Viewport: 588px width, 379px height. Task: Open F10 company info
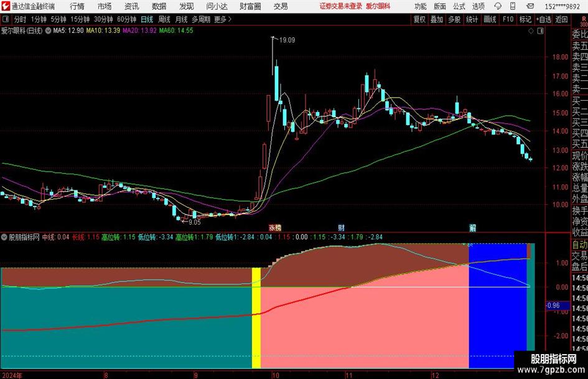click(508, 19)
